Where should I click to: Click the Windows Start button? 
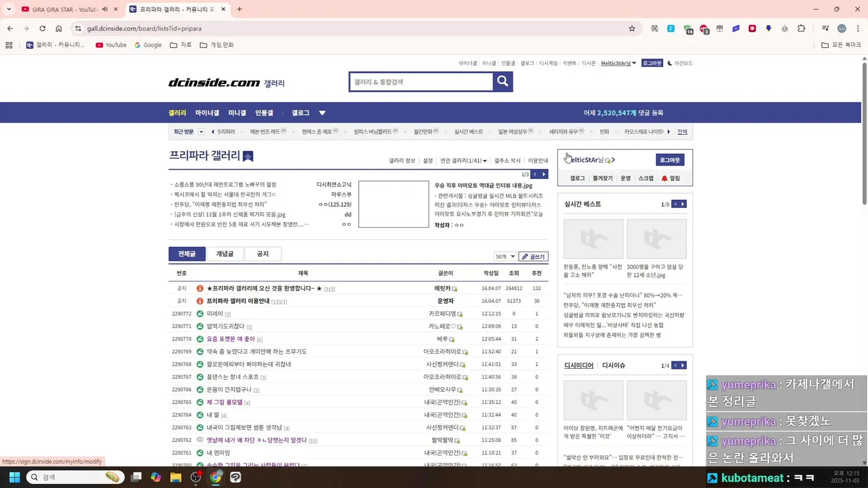tap(14, 477)
